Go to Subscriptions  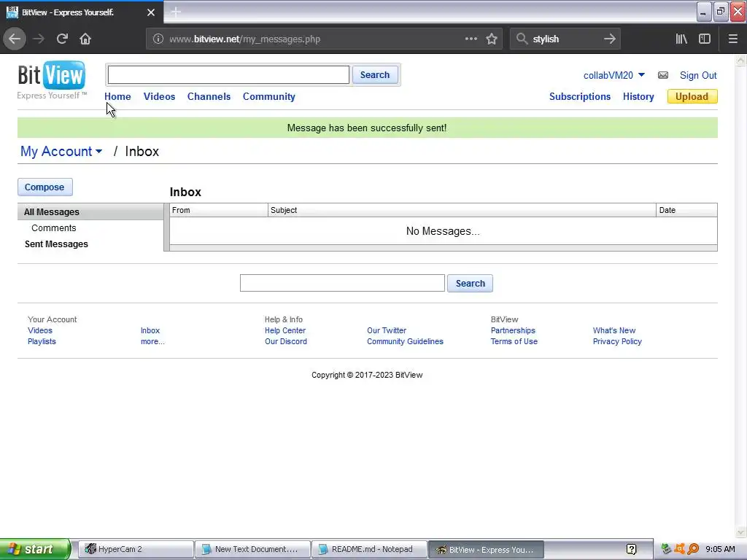[x=580, y=97]
